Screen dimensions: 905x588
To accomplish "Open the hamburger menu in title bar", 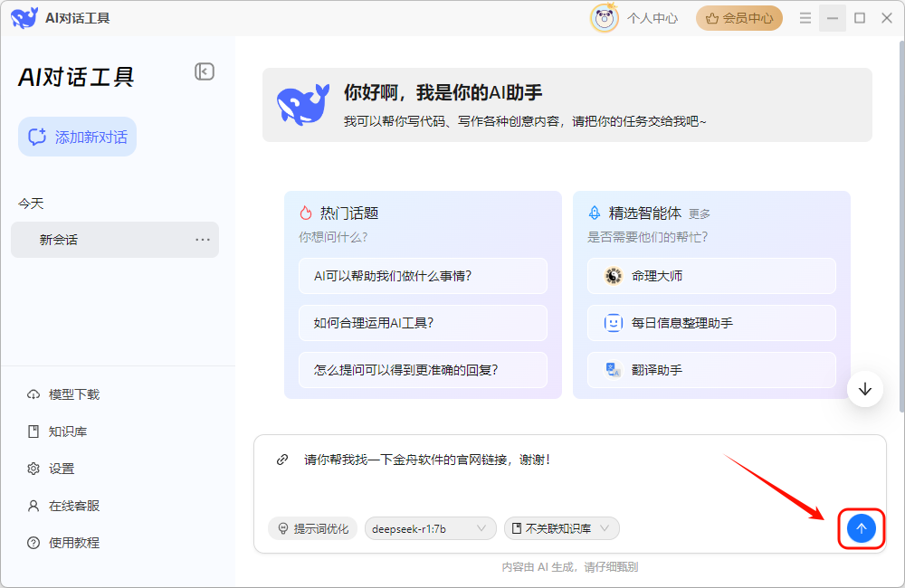I will pyautogui.click(x=805, y=18).
